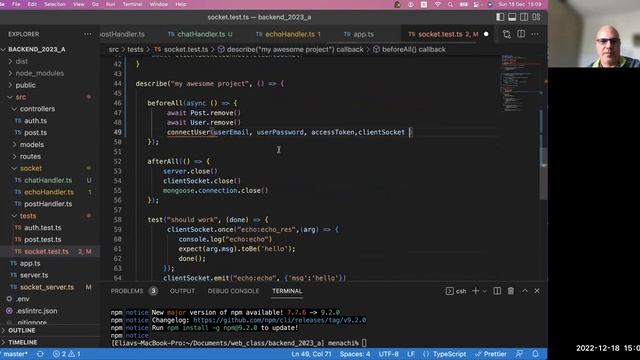This screenshot has width=640, height=360.
Task: Open Terminal menu in macOS menu bar
Action: tap(132, 4)
